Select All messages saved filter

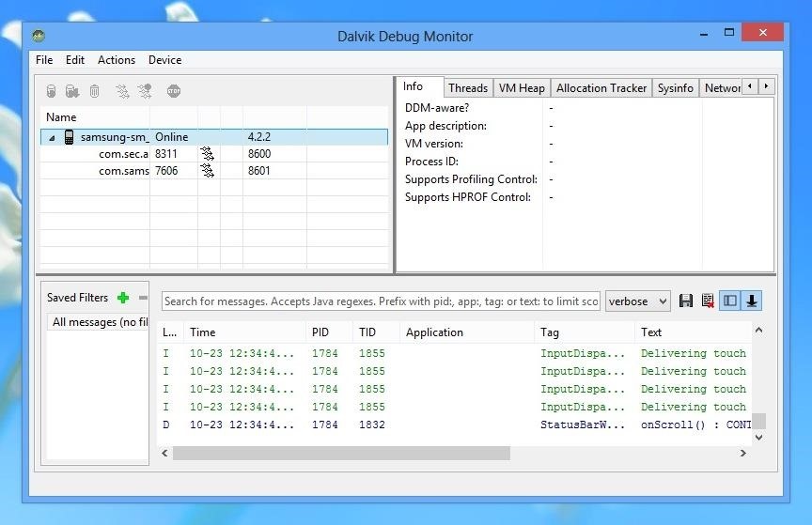pos(99,322)
